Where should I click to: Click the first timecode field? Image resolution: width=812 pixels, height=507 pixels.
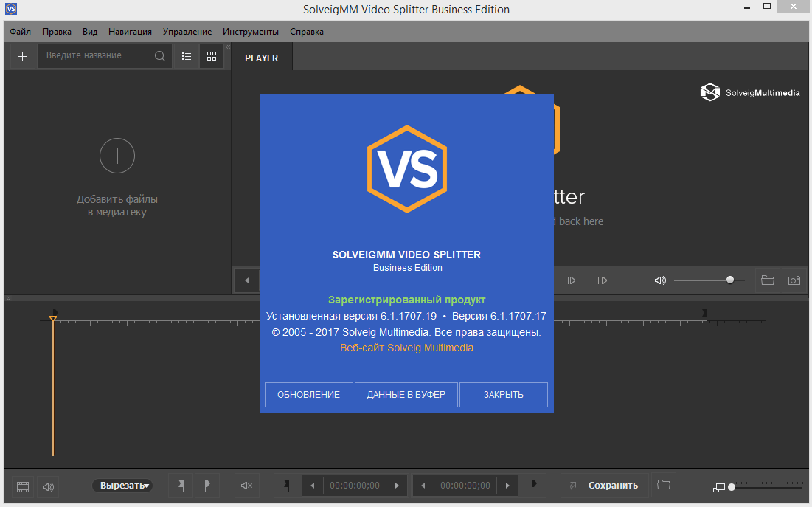click(x=355, y=486)
